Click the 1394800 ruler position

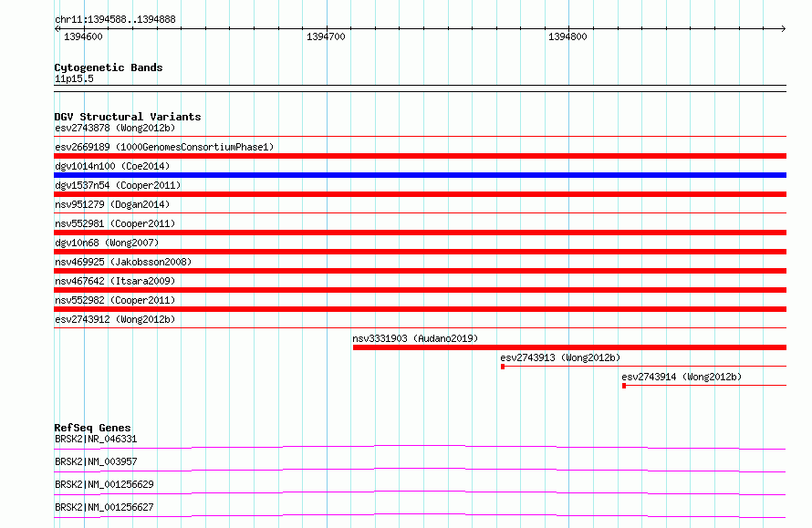[567, 36]
